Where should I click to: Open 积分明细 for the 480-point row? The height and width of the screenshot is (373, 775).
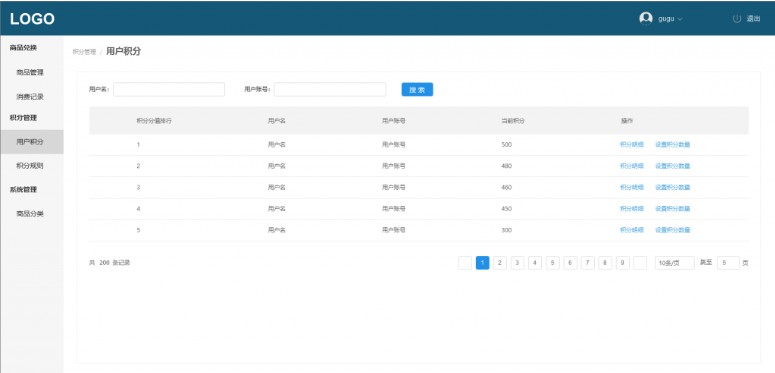coord(632,166)
